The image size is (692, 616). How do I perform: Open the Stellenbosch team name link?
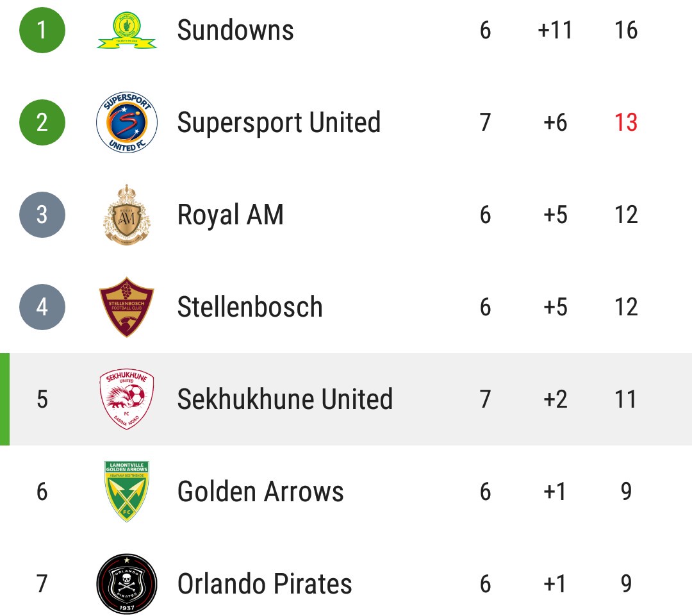click(x=250, y=307)
